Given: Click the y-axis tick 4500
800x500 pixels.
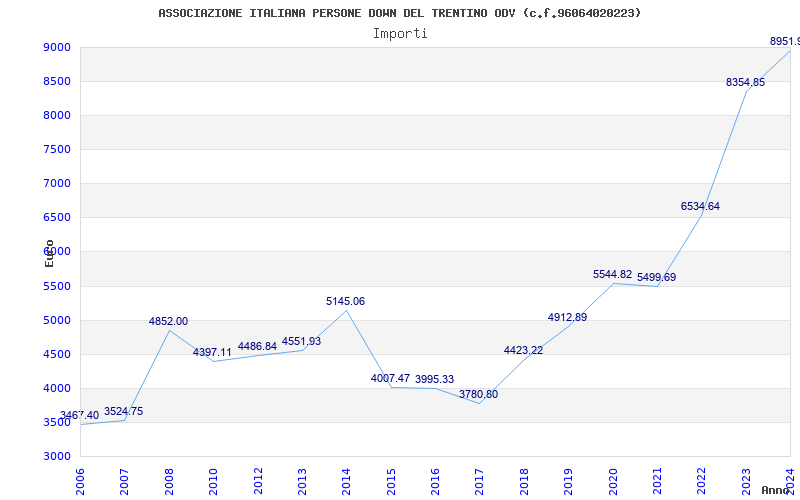Looking at the screenshot, I should 57,354.
